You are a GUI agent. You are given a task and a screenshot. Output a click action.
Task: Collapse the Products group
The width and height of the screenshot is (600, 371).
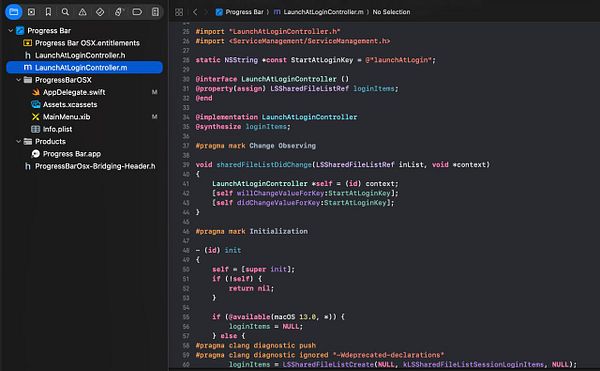coord(18,141)
